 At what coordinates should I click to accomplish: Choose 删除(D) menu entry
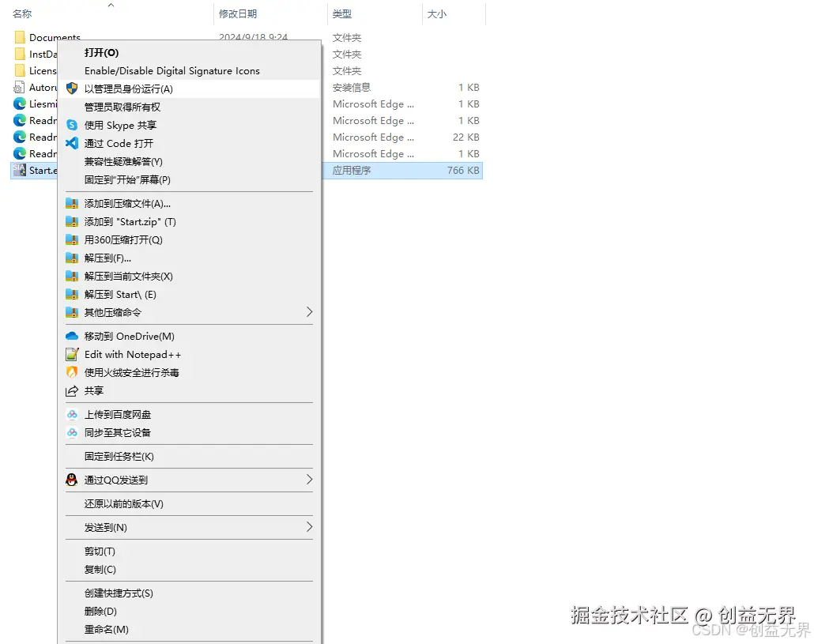tap(100, 611)
